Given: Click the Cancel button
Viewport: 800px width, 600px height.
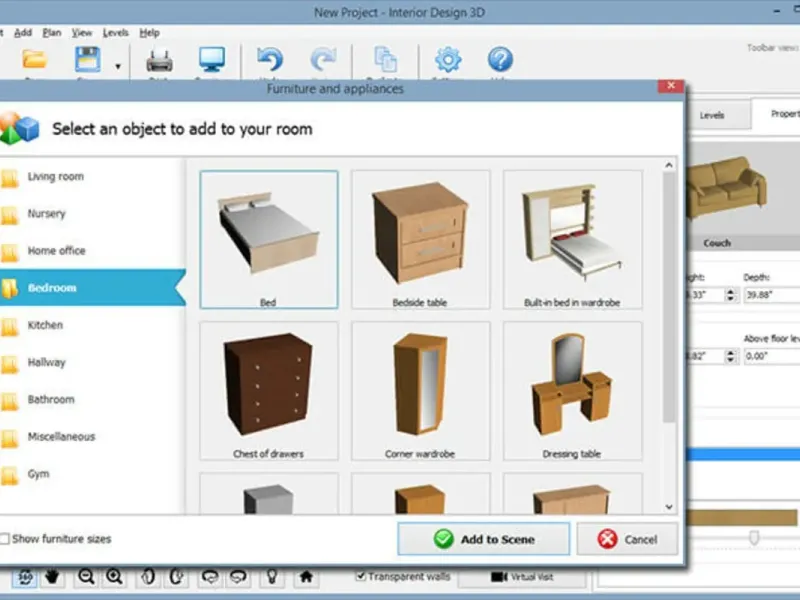Looking at the screenshot, I should (627, 539).
